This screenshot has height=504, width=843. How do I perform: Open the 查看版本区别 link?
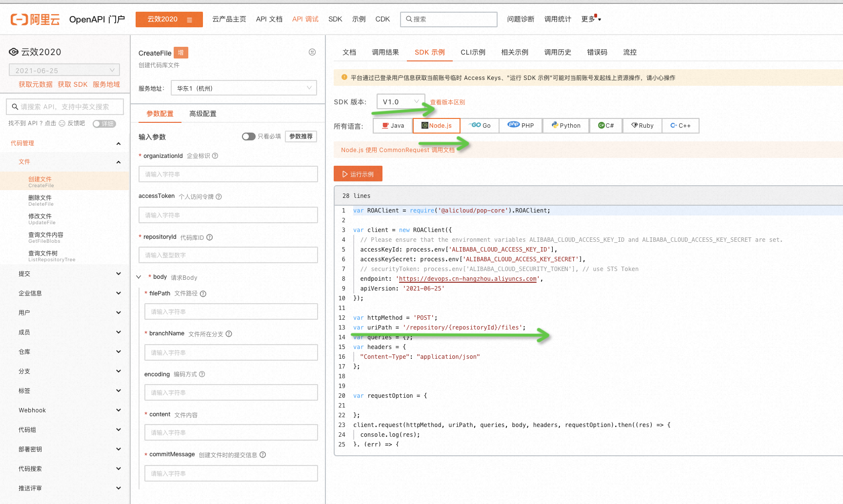[x=447, y=102]
